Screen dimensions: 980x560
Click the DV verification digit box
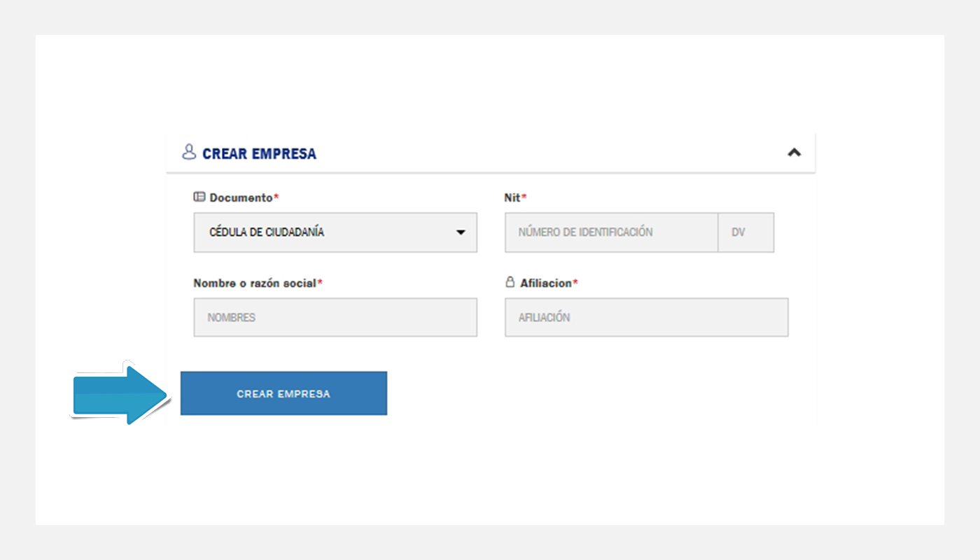click(746, 232)
